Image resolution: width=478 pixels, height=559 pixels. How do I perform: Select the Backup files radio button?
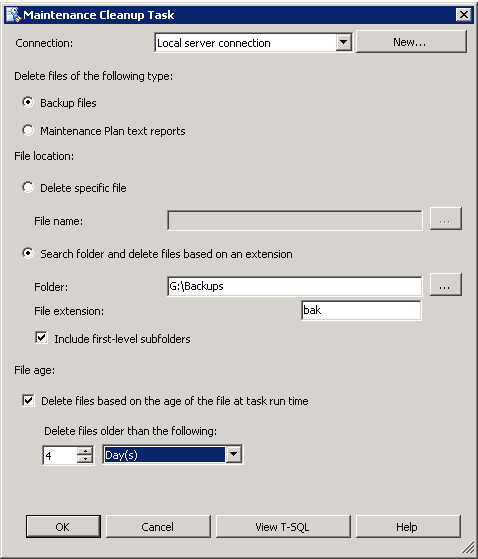click(x=28, y=103)
